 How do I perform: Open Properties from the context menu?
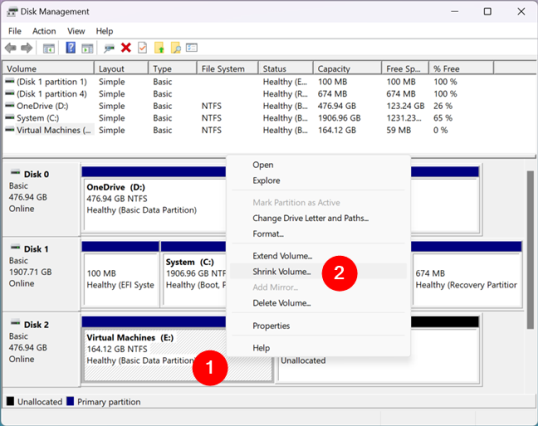point(318,326)
